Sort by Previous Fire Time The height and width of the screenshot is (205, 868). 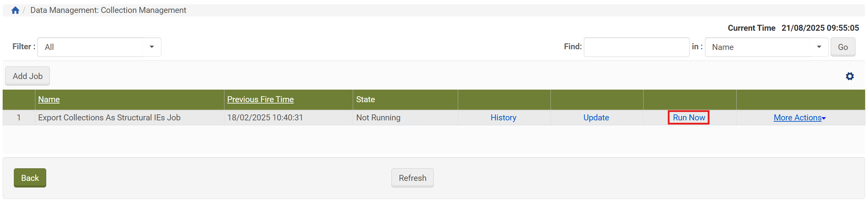(x=260, y=99)
